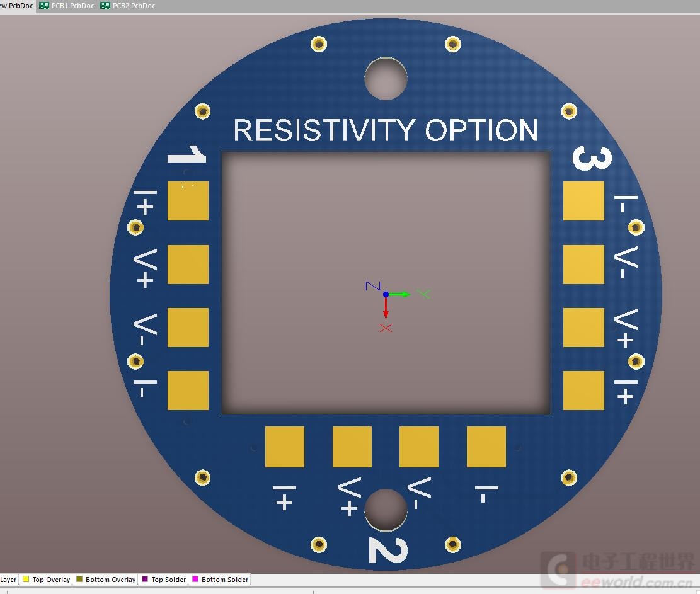The height and width of the screenshot is (594, 700).
Task: Select the I+ pad on the side labeled 1
Action: [x=188, y=201]
